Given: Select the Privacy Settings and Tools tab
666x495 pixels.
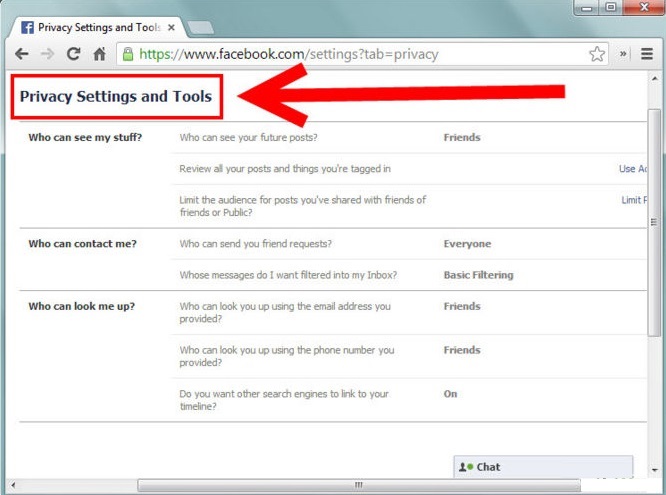Looking at the screenshot, I should [x=98, y=28].
